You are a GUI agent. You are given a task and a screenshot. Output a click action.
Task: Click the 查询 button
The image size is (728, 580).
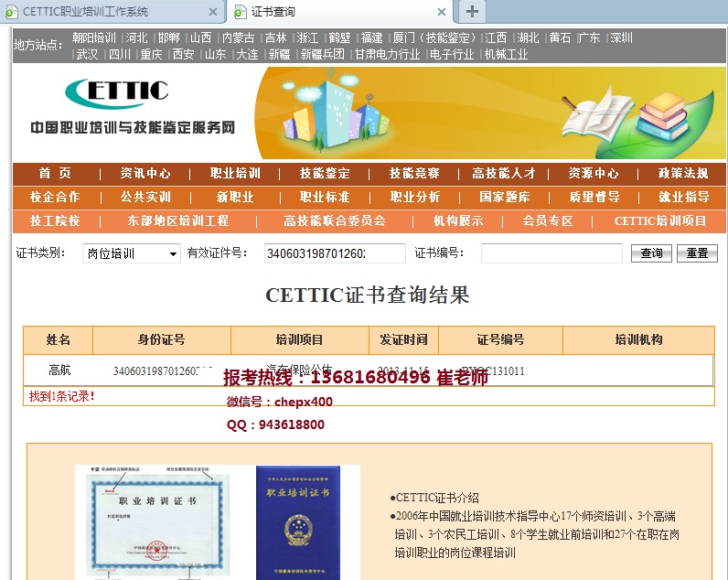[651, 253]
